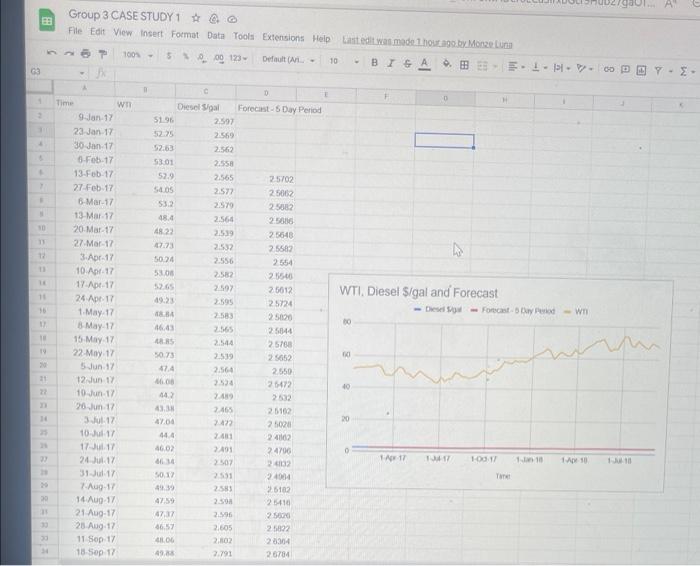Viewport: 700px width, 566px height.
Task: Click the Move to folder icon
Action: (x=214, y=19)
